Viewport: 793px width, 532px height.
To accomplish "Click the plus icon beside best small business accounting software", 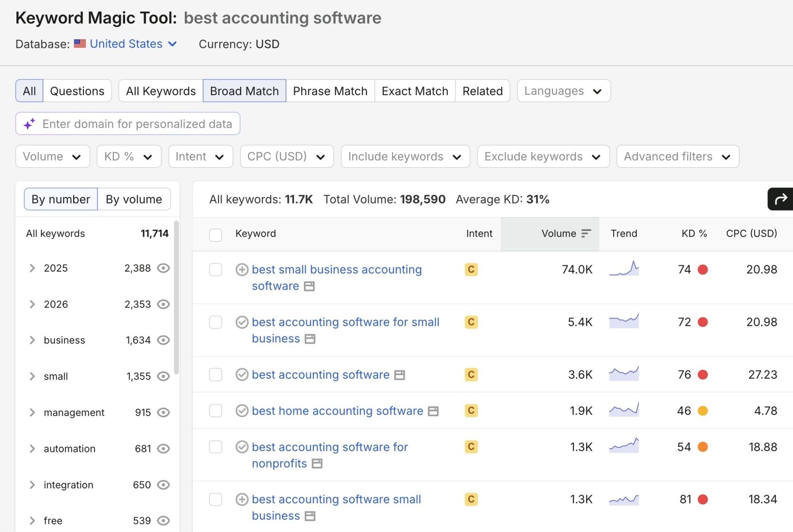I will coord(242,270).
